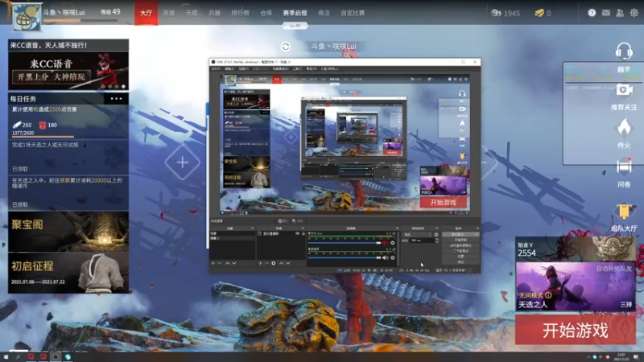Open the 兵器 tab
This screenshot has height=362, width=644.
coord(214,13)
